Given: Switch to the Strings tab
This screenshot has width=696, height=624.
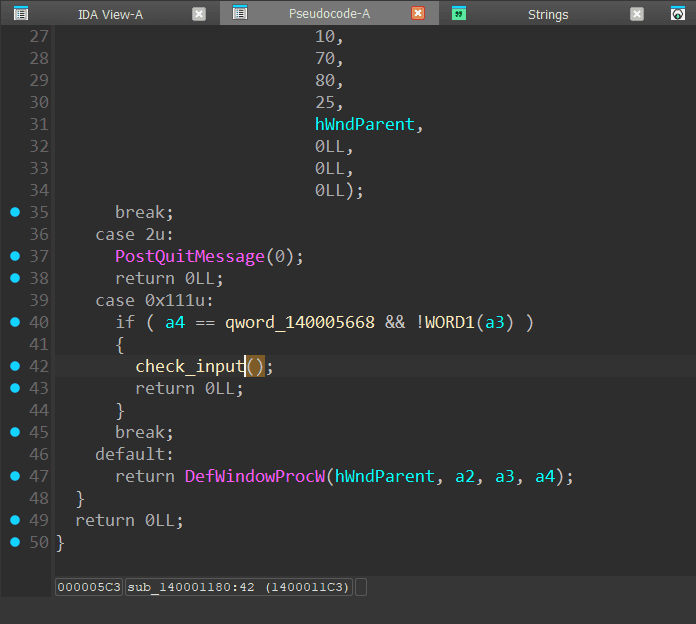Looking at the screenshot, I should pyautogui.click(x=547, y=14).
